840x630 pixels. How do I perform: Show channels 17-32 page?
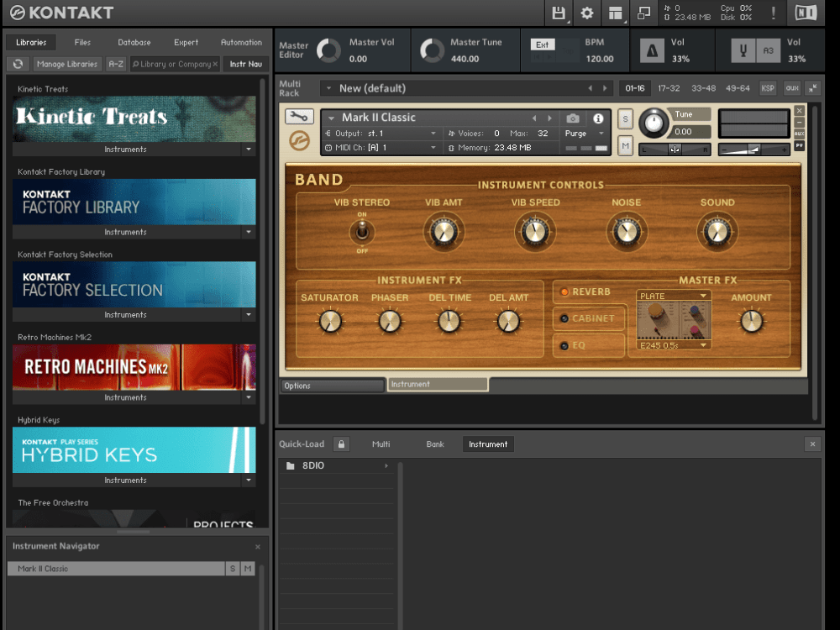coord(669,88)
